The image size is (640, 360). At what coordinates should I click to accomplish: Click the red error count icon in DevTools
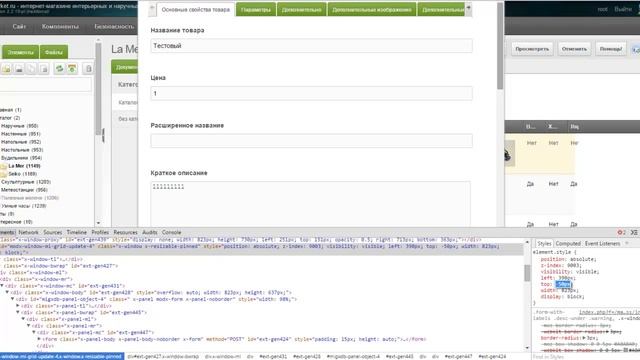coord(621,232)
